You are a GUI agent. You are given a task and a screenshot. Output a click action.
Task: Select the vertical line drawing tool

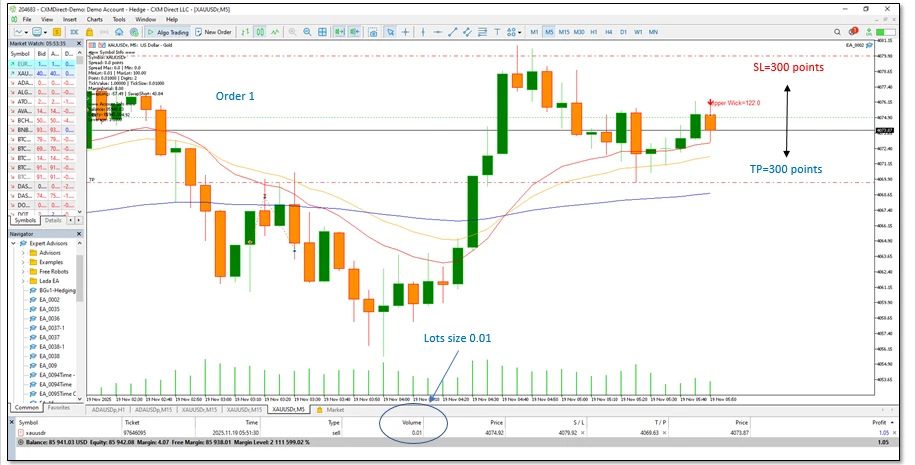(x=423, y=32)
